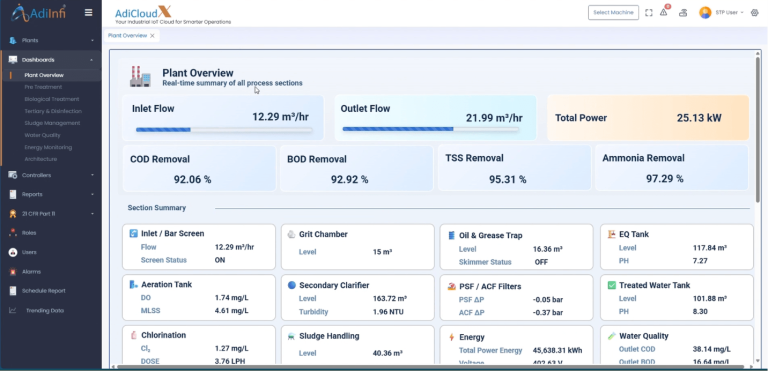Viewport: 768px width, 371px height.
Task: Collapse the Dashboards menu arrow
Action: pyautogui.click(x=92, y=60)
